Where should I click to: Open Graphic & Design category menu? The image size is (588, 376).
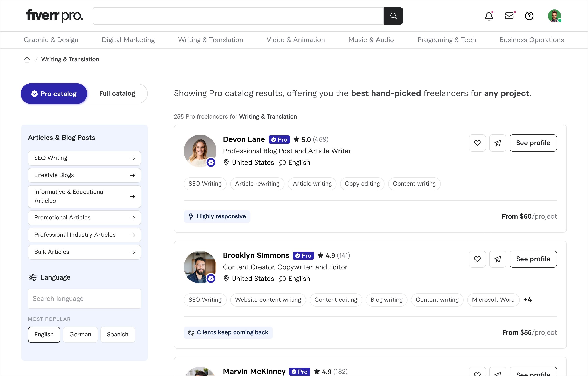click(x=51, y=40)
